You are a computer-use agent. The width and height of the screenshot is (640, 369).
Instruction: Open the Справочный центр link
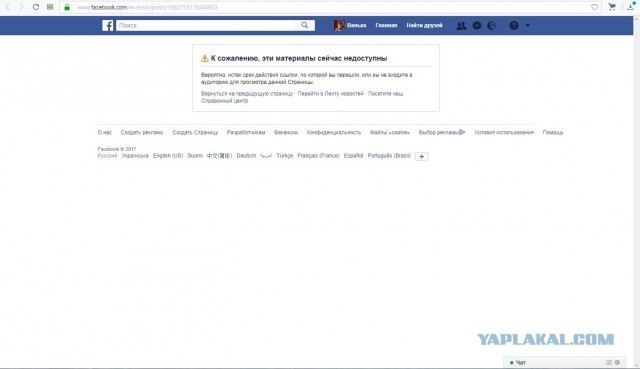point(224,101)
